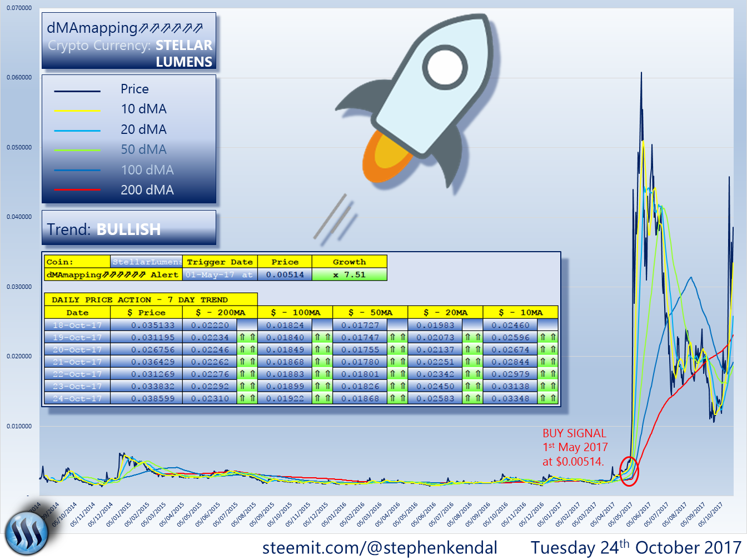
Task: Click the 10MA up arrows for 21-Oct-17
Action: [547, 362]
